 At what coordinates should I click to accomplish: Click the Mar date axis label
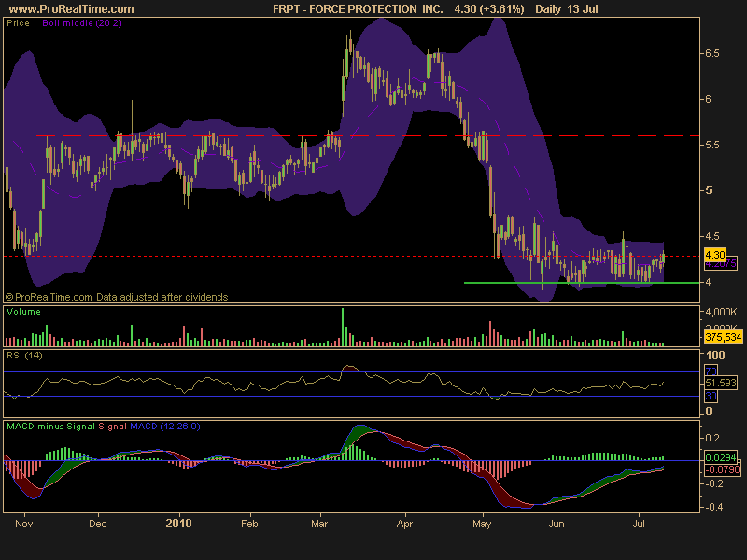(x=319, y=524)
